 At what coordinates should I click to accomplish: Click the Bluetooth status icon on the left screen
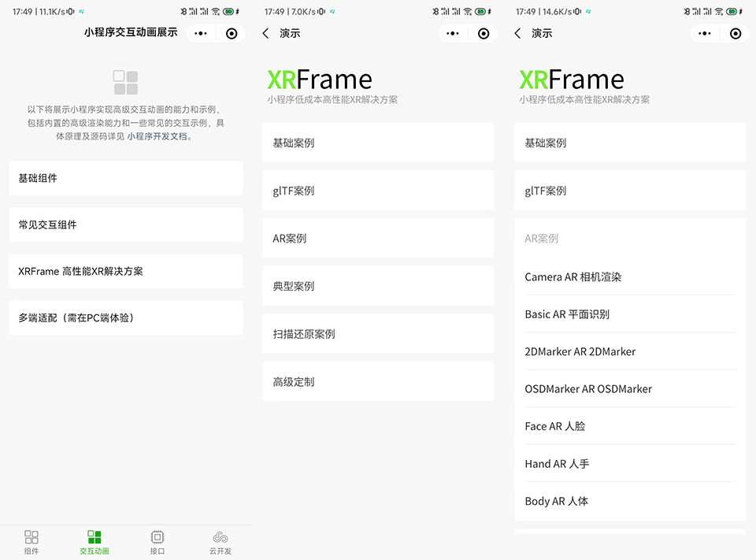pos(183,12)
